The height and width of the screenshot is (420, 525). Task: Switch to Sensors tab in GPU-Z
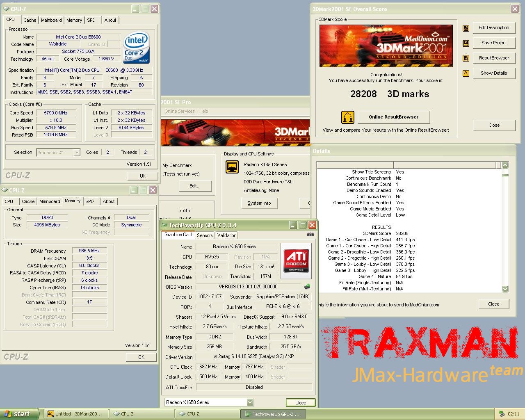[205, 235]
